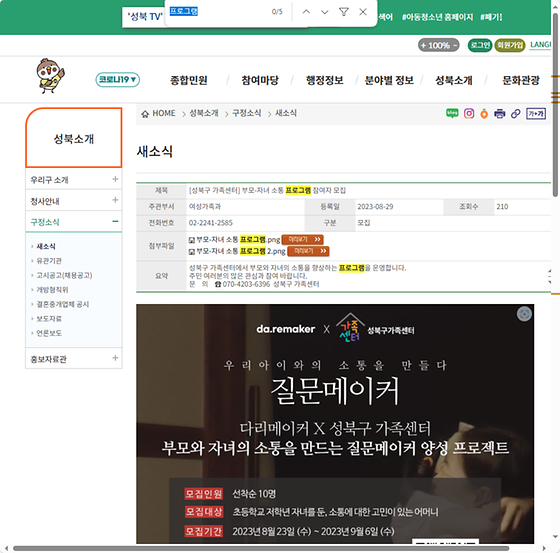Click the 질문메이커 poster image

(335, 424)
